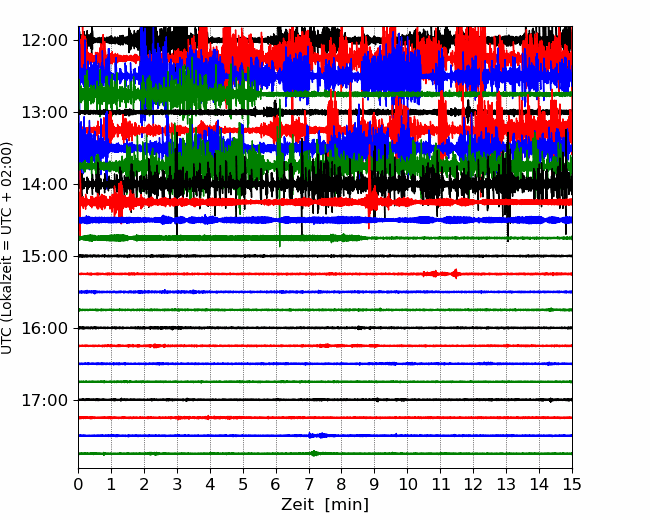Click the blue event near minute 7 on the 17:30 trace

(x=318, y=435)
